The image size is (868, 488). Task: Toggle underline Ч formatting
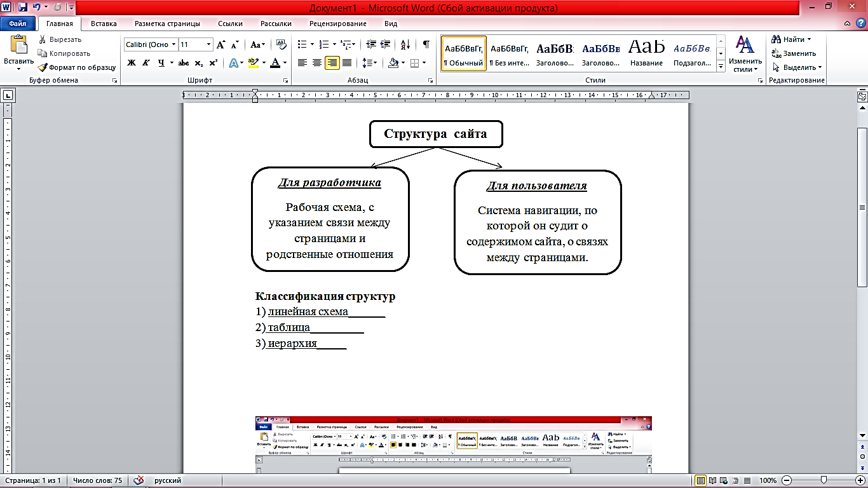point(161,63)
